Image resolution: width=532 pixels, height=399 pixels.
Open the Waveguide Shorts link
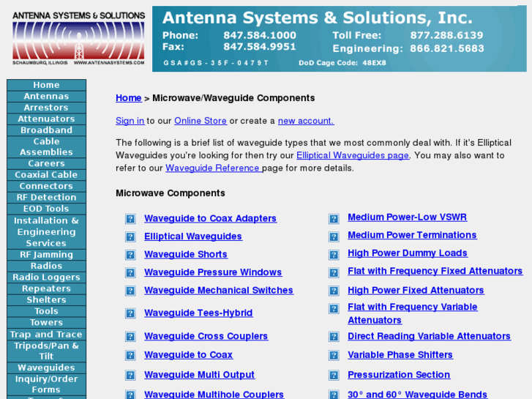coord(186,254)
